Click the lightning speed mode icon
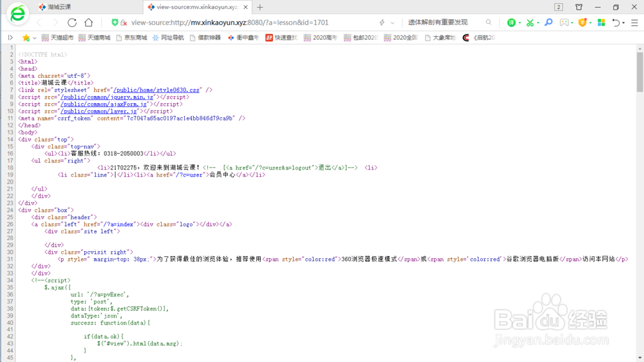The image size is (644, 362). 382,23
